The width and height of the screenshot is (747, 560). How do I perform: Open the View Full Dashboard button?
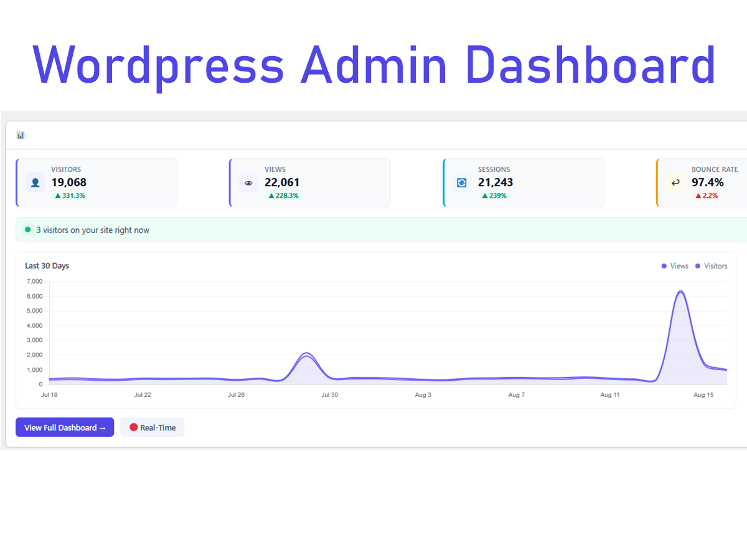65,427
